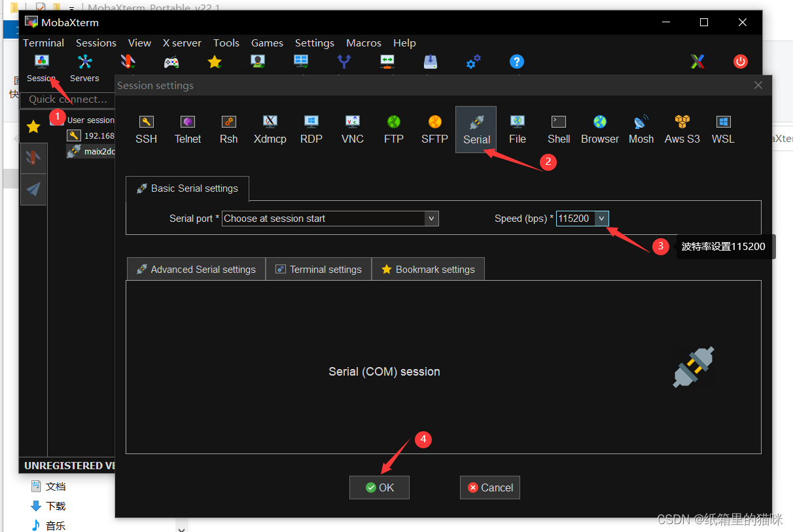The width and height of the screenshot is (793, 532).
Task: Open the Tunneling toolbar icon
Action: 387,62
